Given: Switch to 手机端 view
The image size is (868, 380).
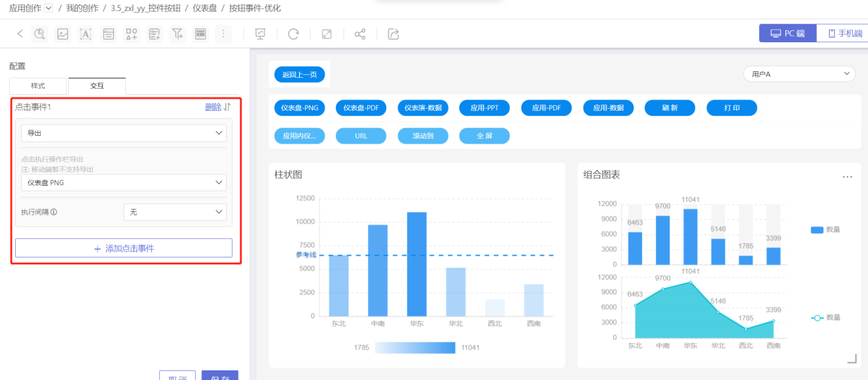Looking at the screenshot, I should [844, 33].
